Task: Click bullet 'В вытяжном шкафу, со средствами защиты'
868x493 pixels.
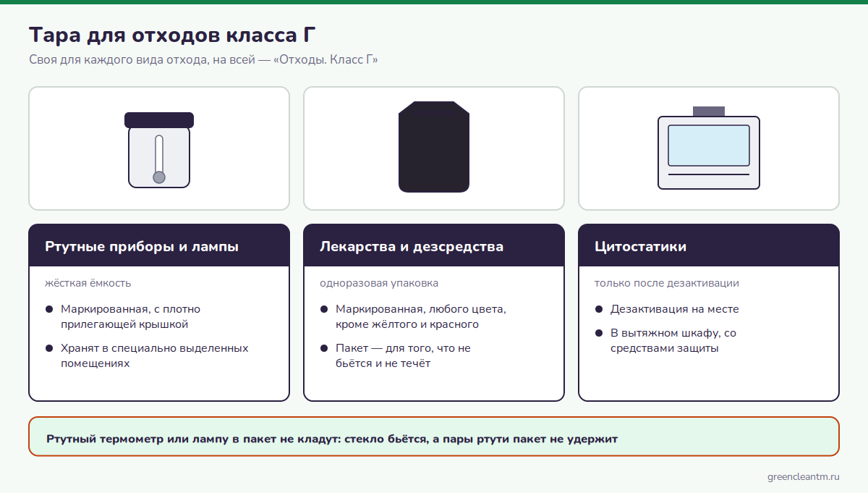Action: pos(665,340)
